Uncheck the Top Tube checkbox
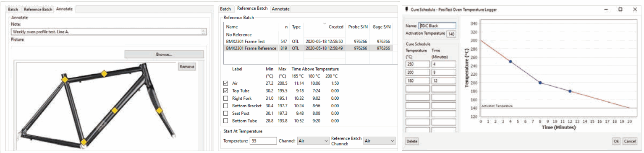The height and width of the screenshot is (153, 644). tap(226, 91)
